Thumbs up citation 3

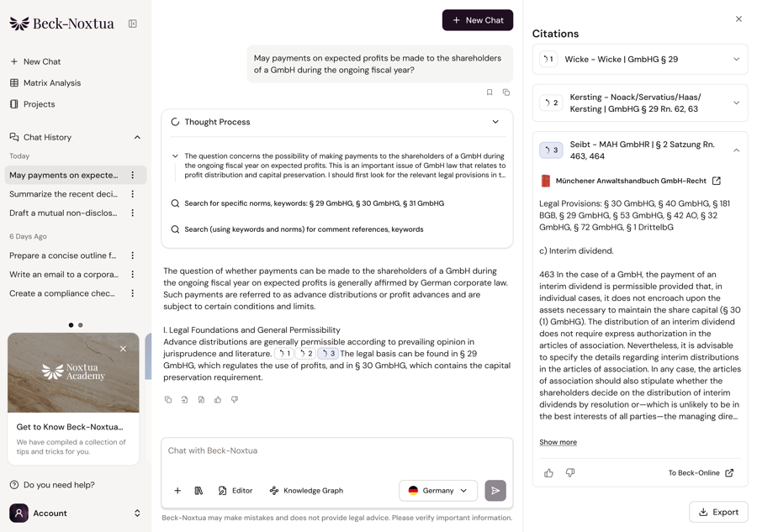(x=548, y=472)
